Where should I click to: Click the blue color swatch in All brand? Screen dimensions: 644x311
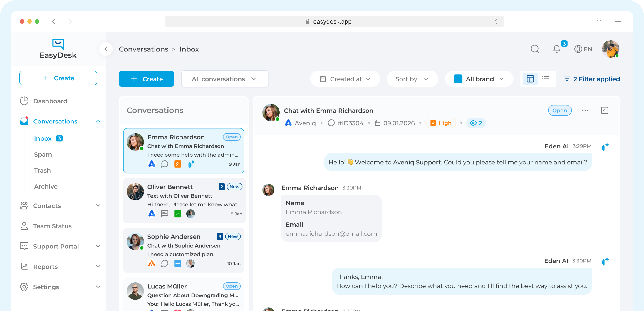pyautogui.click(x=458, y=79)
